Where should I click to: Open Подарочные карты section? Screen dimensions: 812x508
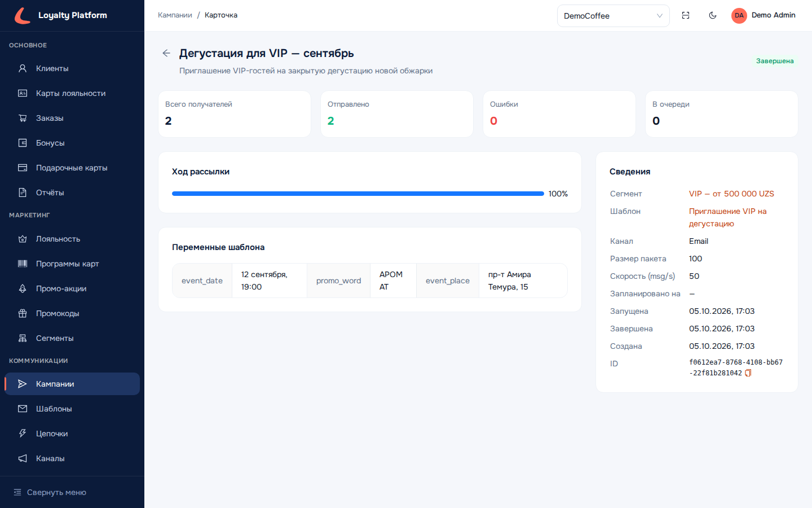point(72,168)
